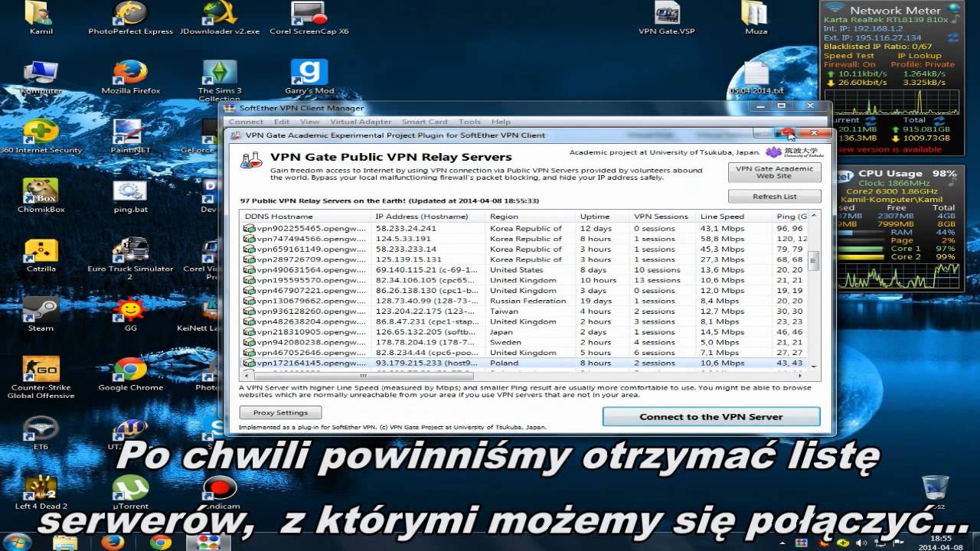
Task: Select the µTorrent desktop icon
Action: pyautogui.click(x=131, y=493)
